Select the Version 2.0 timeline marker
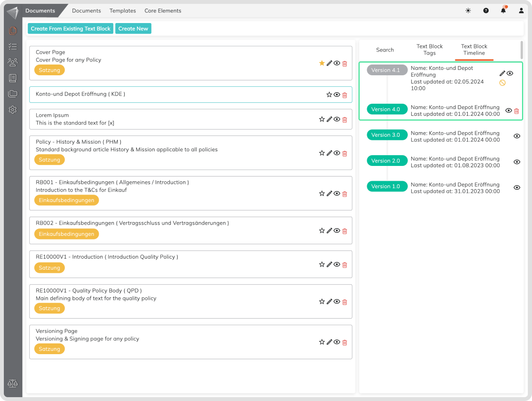Viewport: 532px width, 401px height. pos(387,161)
